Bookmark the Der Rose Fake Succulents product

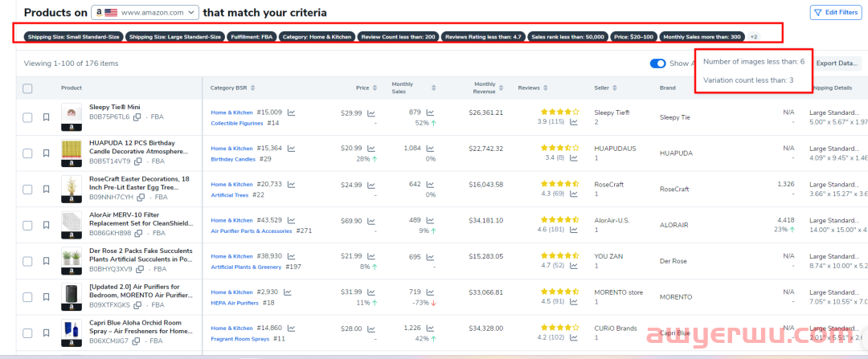[47, 261]
